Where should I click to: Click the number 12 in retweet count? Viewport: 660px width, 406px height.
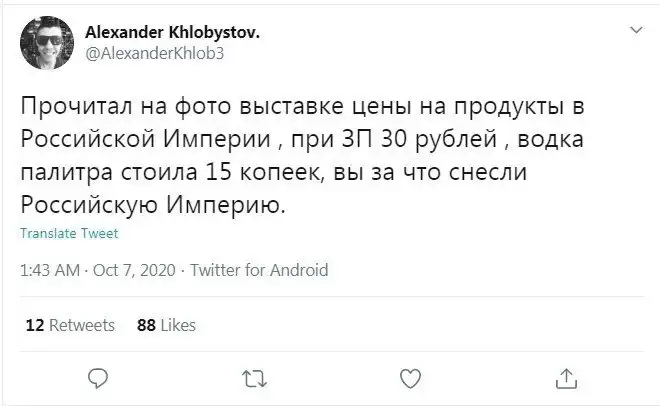point(33,325)
